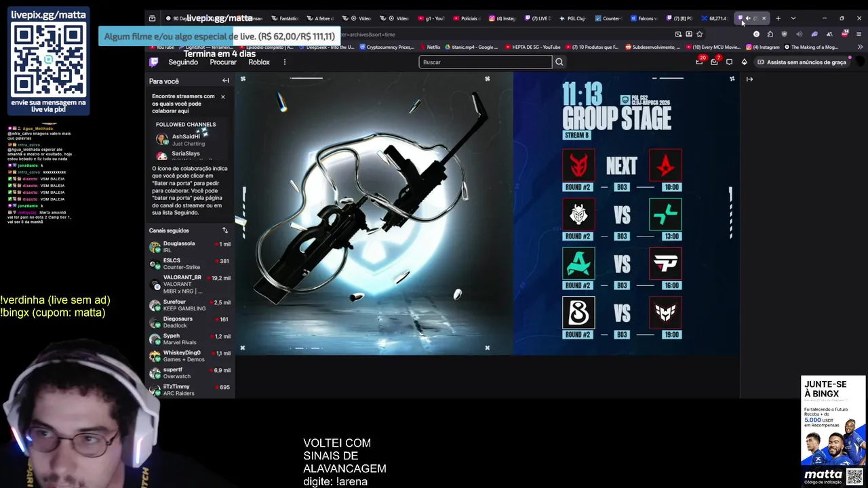Open the HEPTA DE SG - YouTube bookmark
Viewport: 868px width, 488px height.
click(531, 47)
